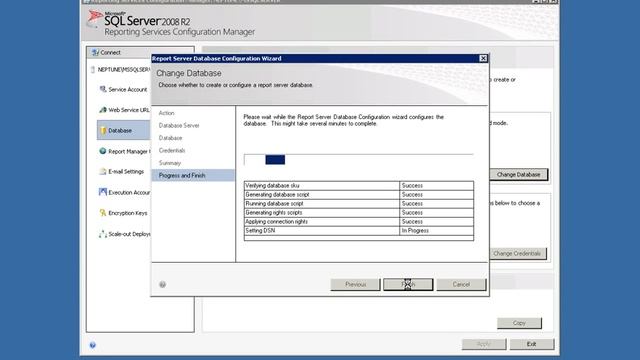
Task: Select the Database wizard step
Action: pos(171,138)
